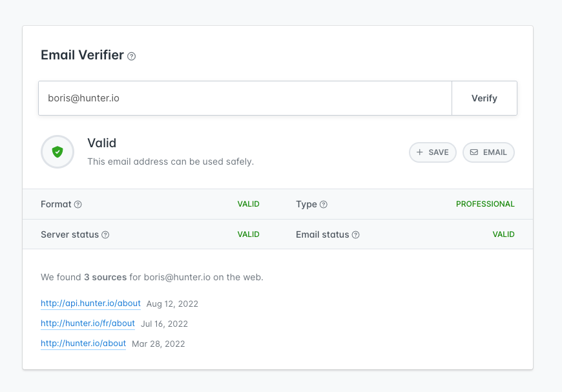The width and height of the screenshot is (562, 392).
Task: Click the VALID value beside Format
Action: (249, 204)
